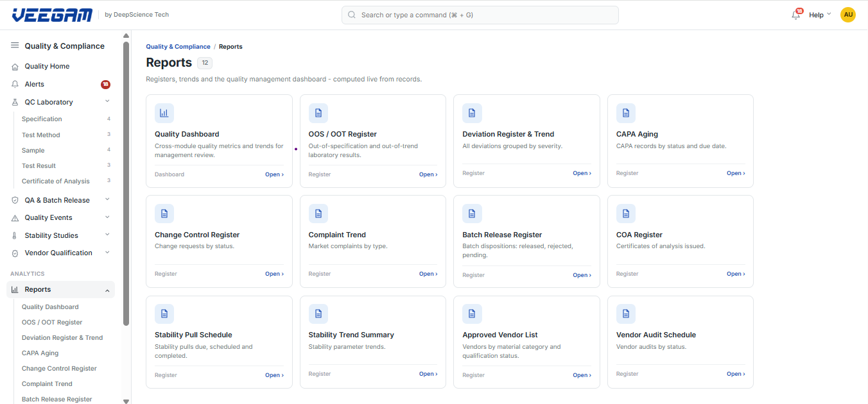Click the Quality & Compliance breadcrumb link
The width and height of the screenshot is (868, 404).
point(178,47)
